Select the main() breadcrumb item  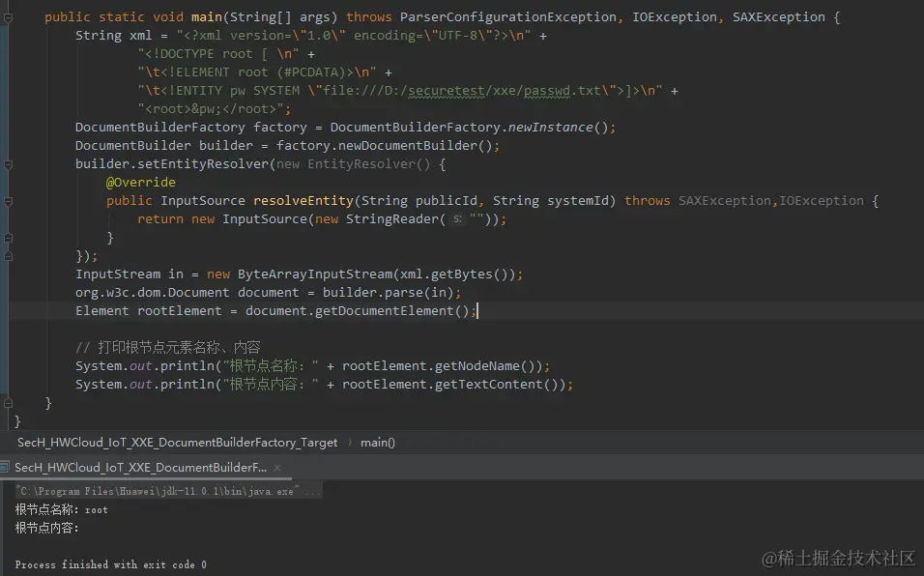tap(378, 443)
